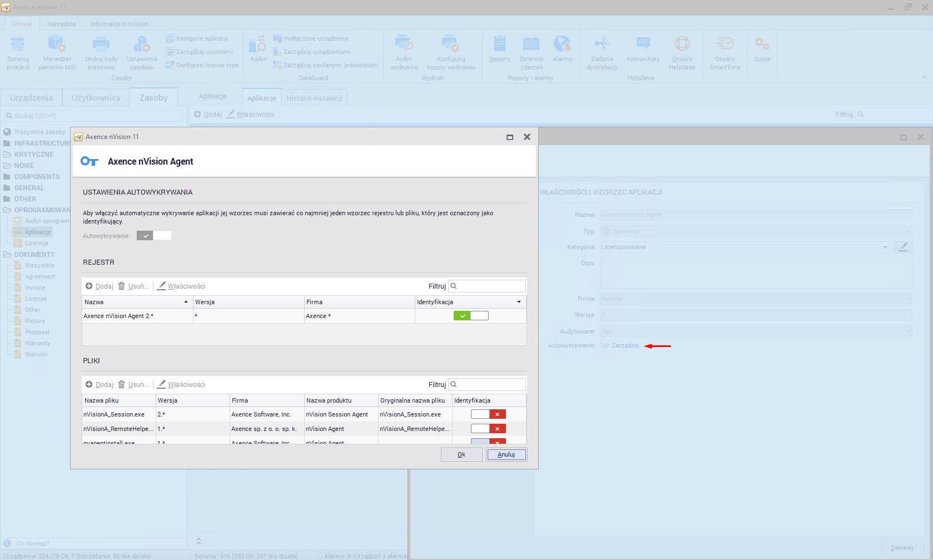Open Identyfikacja column dropdown arrow
The height and width of the screenshot is (560, 933).
click(519, 302)
